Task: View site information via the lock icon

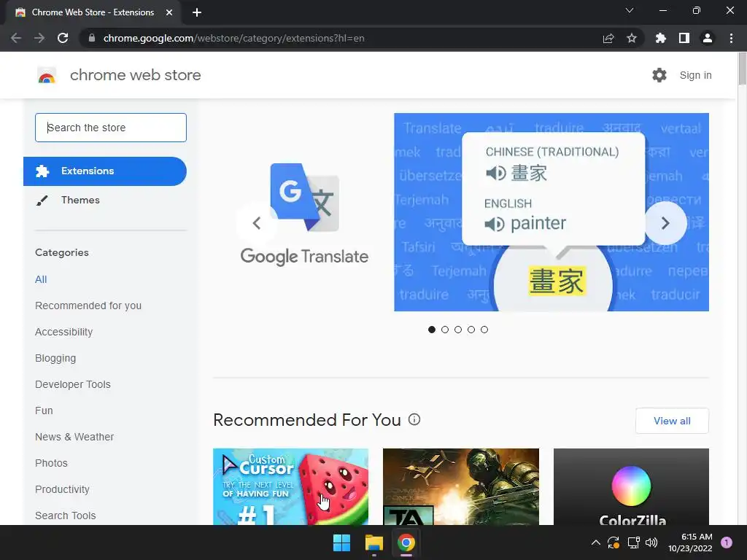Action: pyautogui.click(x=92, y=38)
